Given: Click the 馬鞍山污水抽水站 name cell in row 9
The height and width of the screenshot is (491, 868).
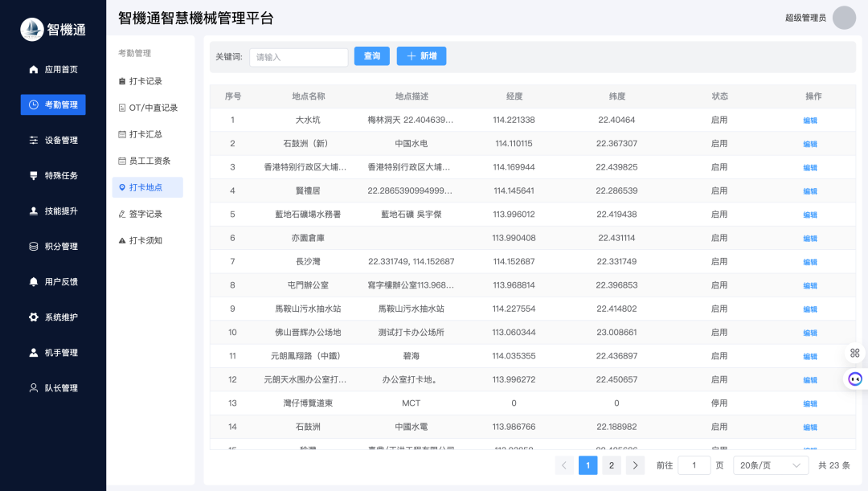Looking at the screenshot, I should (x=308, y=309).
